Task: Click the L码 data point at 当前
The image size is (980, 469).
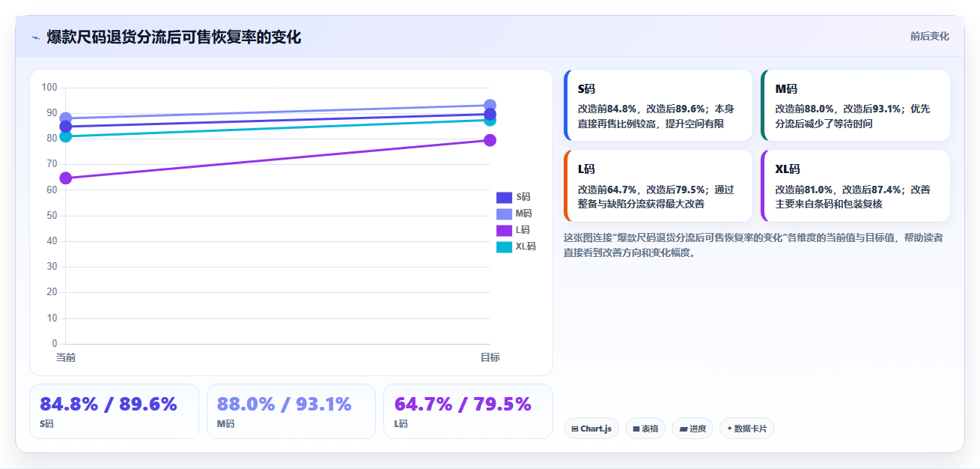Action: [x=65, y=178]
